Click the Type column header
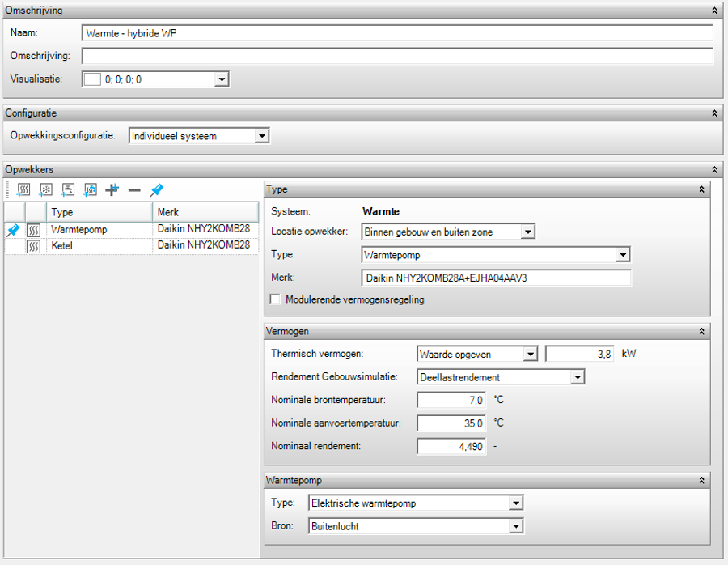728x565 pixels. point(99,212)
